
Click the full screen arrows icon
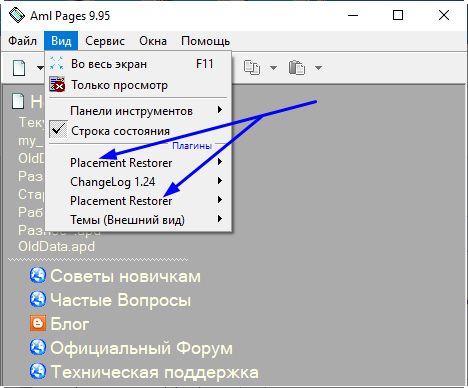pyautogui.click(x=57, y=63)
